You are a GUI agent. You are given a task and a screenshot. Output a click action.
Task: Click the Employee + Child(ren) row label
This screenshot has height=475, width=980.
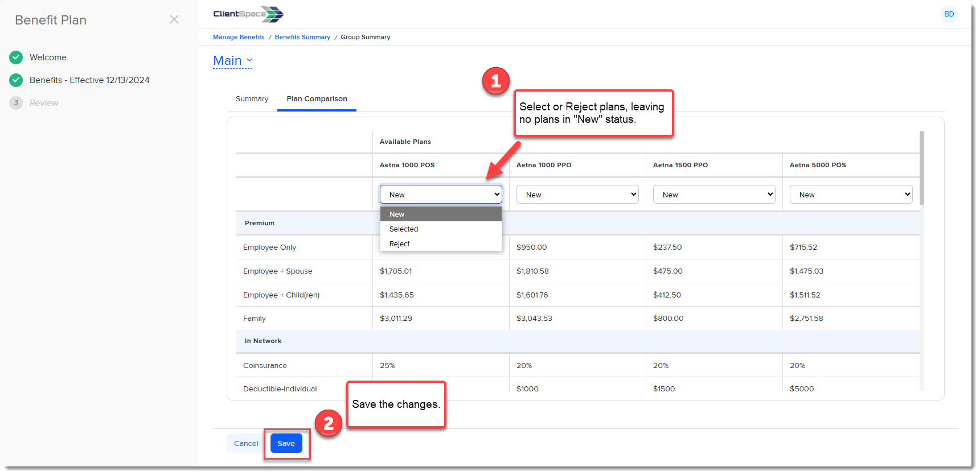pyautogui.click(x=281, y=295)
